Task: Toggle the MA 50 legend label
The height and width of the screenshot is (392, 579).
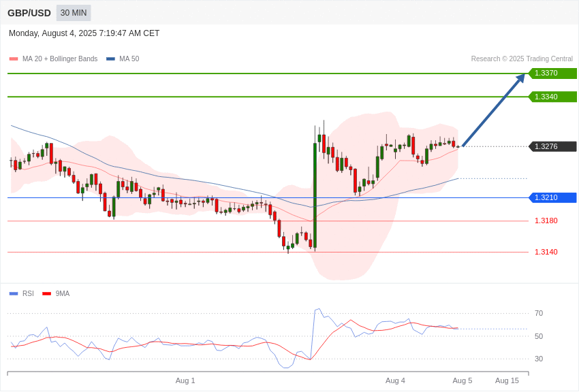Action: point(129,59)
